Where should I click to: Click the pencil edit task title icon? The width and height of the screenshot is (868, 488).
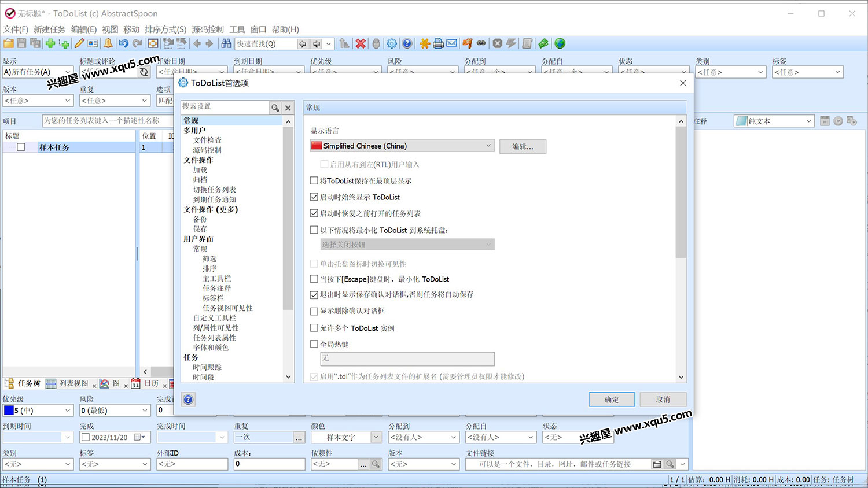tap(79, 43)
